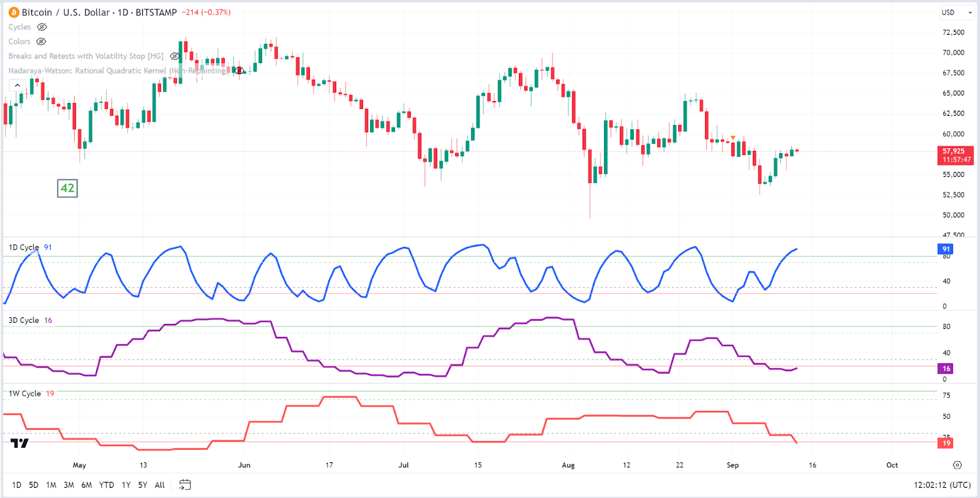
Task: Toggle visibility of Nadaraya-Watson indicator
Action: coord(239,70)
